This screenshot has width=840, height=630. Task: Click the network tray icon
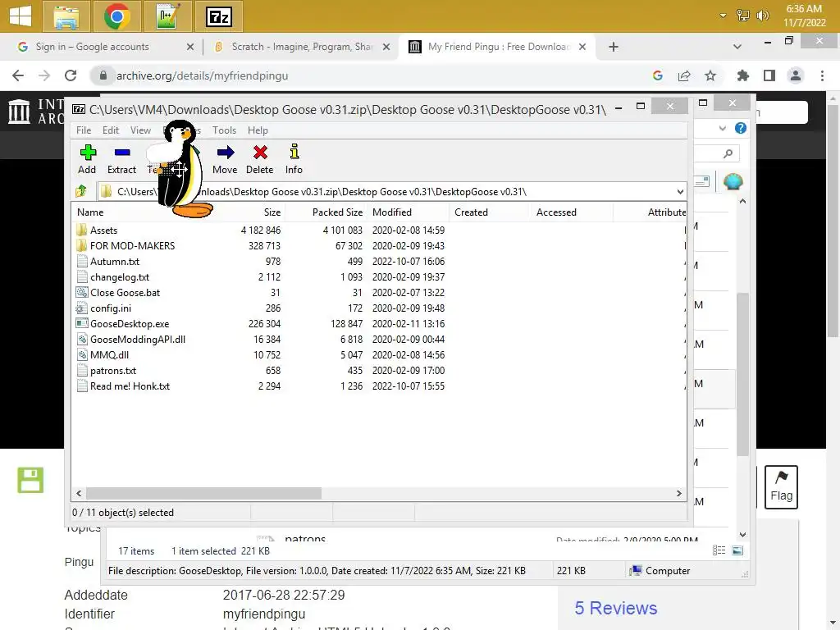coord(743,16)
